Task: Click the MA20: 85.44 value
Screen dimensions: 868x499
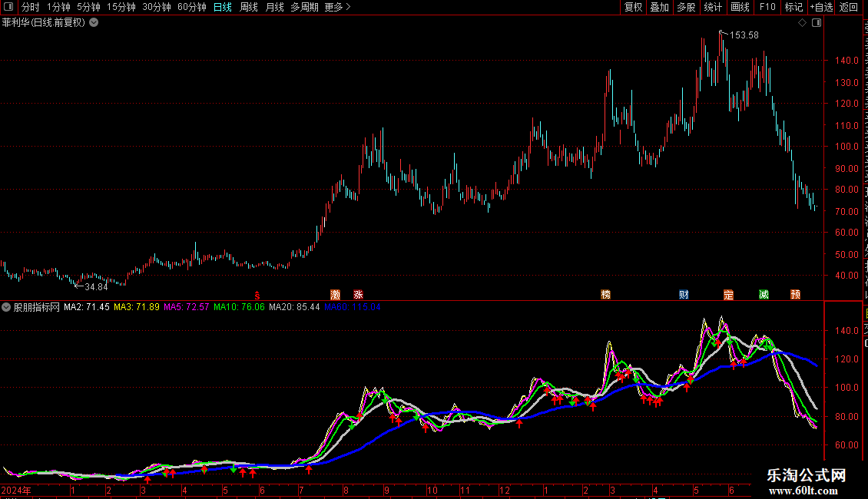Action: tap(294, 307)
